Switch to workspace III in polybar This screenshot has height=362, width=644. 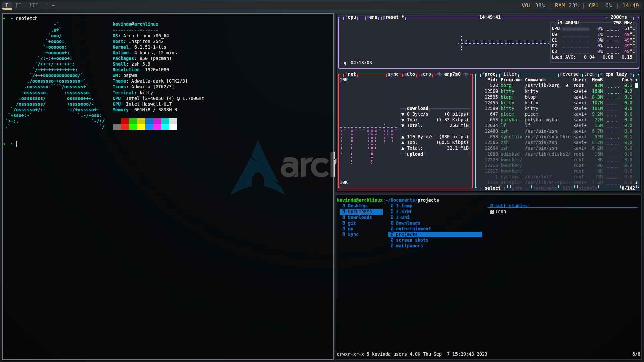pyautogui.click(x=33, y=6)
